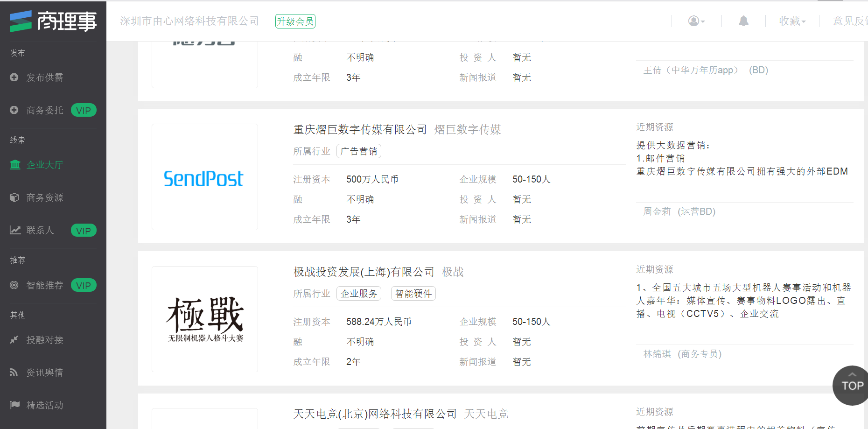Click the plus icon beside 商务委托
The image size is (868, 429).
coord(14,110)
